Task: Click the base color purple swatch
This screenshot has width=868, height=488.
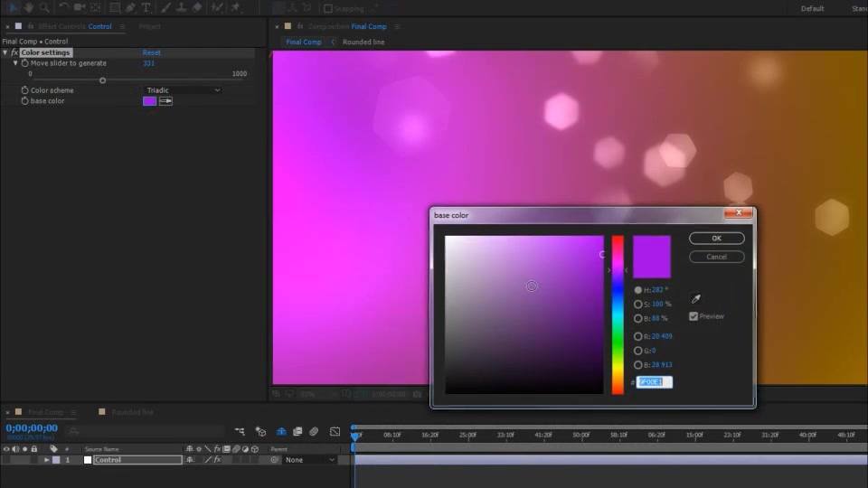Action: 149,100
